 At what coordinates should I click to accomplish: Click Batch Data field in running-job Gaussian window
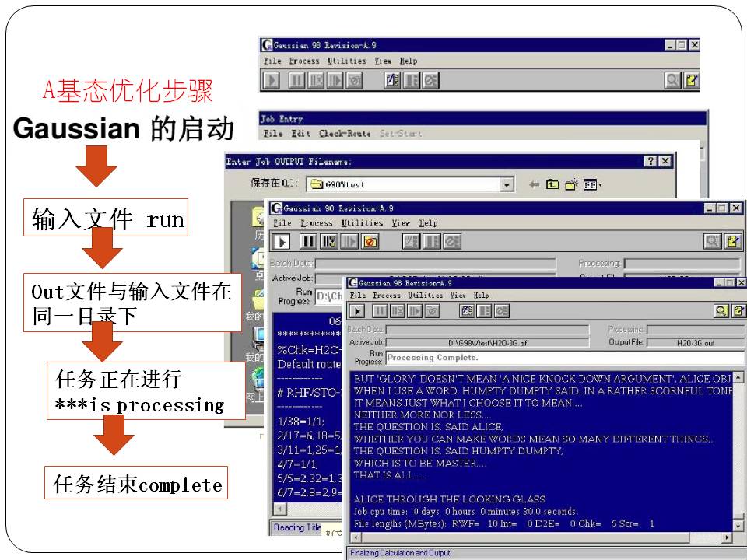(x=436, y=264)
